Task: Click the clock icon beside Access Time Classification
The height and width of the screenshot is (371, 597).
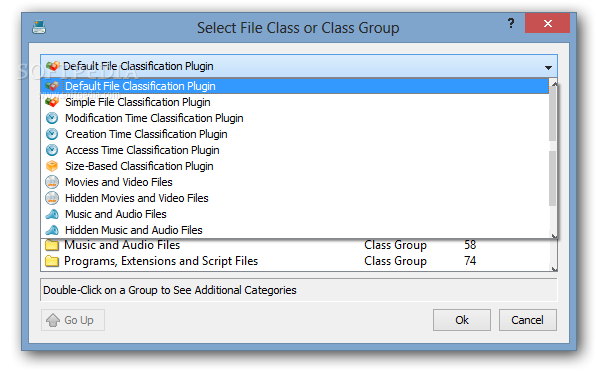Action: [x=52, y=150]
